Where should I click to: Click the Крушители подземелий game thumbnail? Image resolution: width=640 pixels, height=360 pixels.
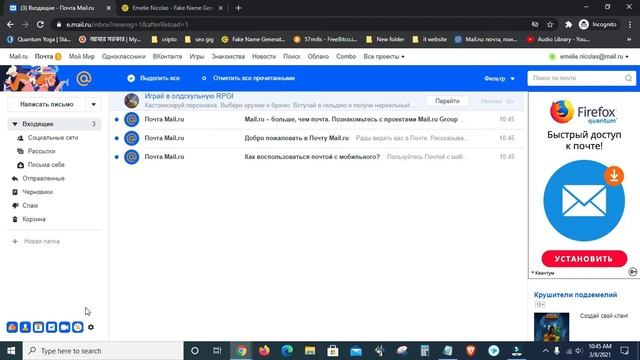pos(551,327)
